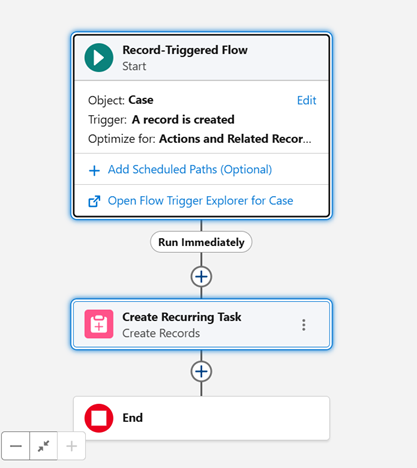This screenshot has width=417, height=468.
Task: Open Flow Trigger Explorer for Case
Action: [200, 201]
